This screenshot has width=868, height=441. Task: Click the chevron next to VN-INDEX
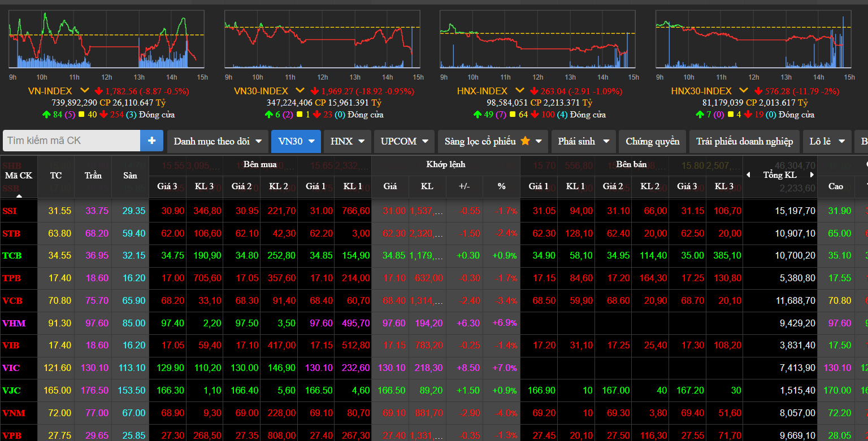tap(85, 90)
